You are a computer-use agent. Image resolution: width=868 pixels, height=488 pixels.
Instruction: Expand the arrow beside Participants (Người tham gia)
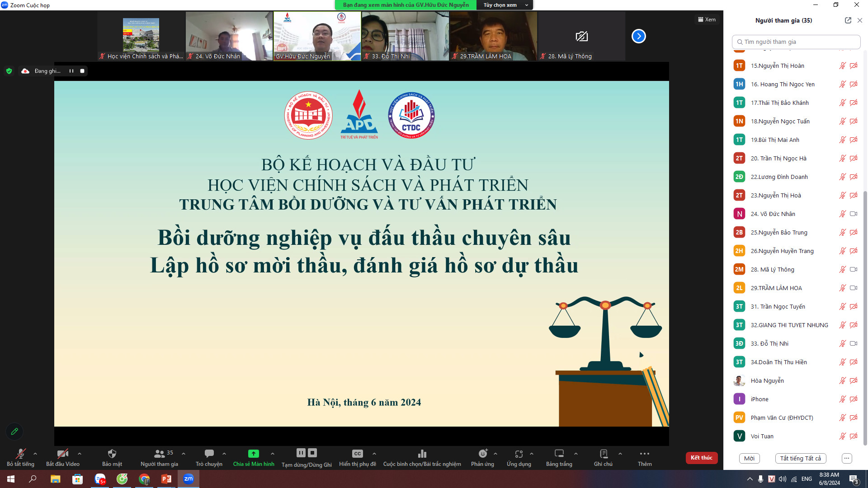tap(184, 454)
